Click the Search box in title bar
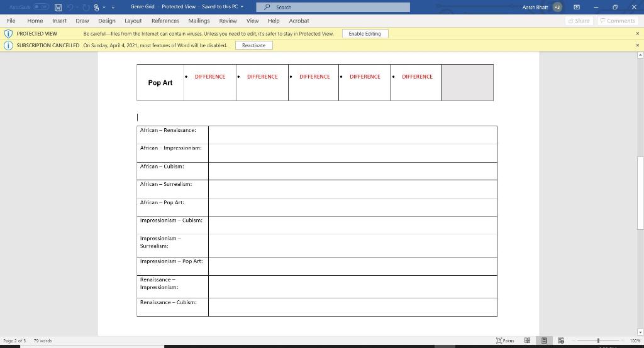This screenshot has width=644, height=348. tap(333, 7)
